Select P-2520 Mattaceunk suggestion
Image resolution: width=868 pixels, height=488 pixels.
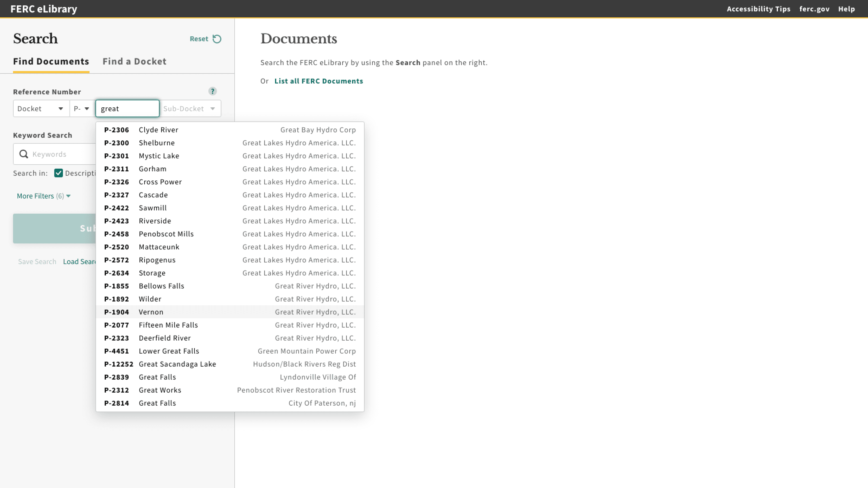click(x=230, y=247)
